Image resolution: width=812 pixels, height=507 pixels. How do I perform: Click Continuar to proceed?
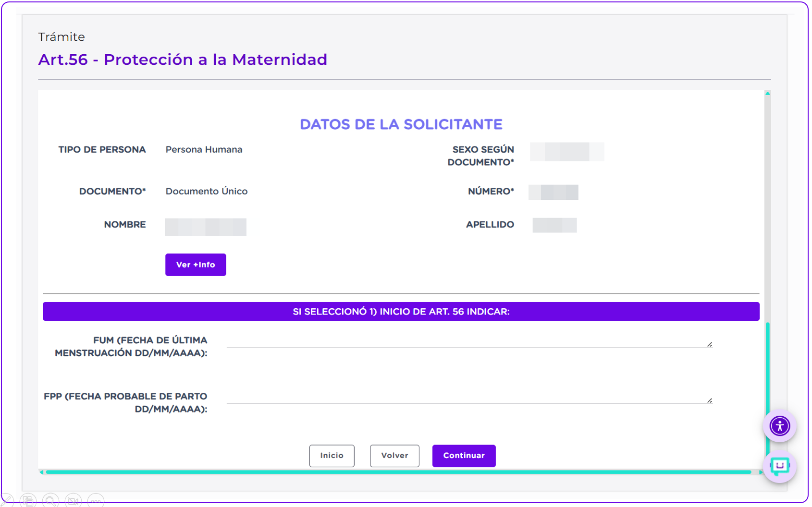coord(463,456)
